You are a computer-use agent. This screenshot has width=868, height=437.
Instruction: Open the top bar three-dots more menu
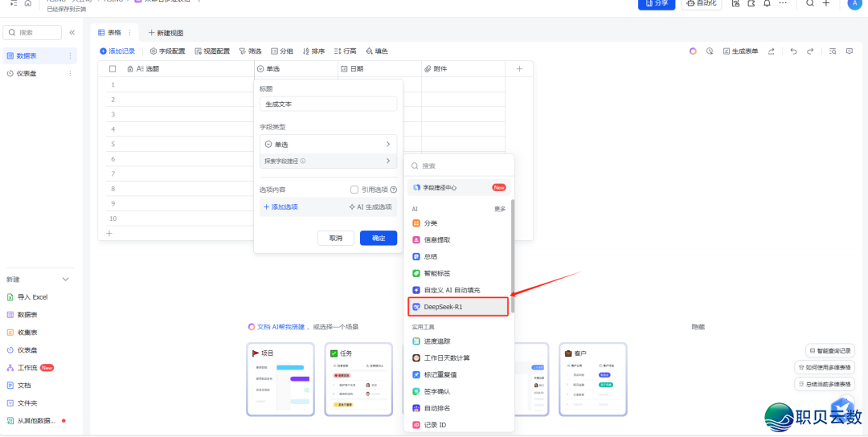coord(782,2)
